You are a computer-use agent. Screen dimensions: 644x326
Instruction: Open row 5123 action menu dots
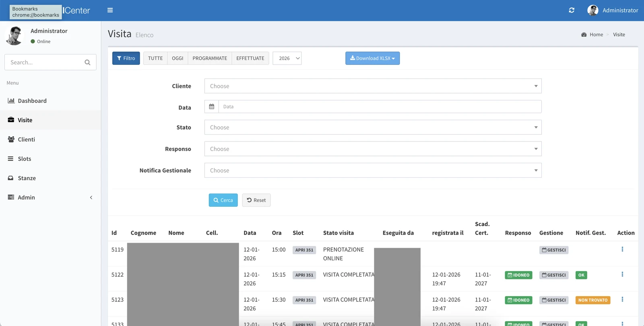(622, 299)
